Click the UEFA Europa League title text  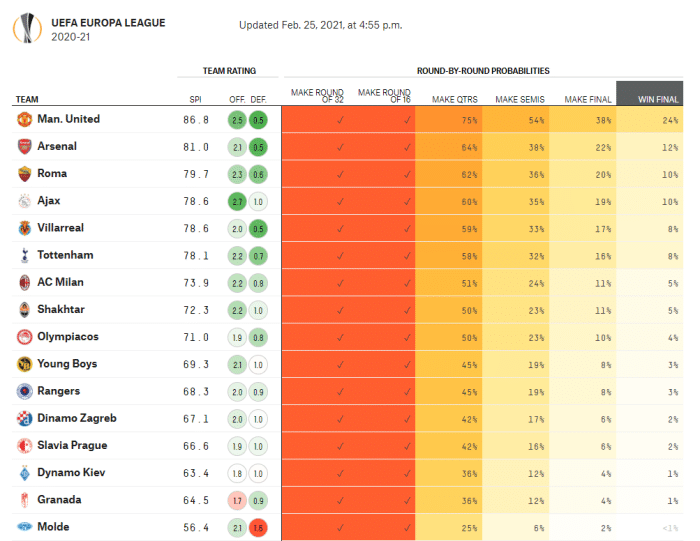[108, 22]
